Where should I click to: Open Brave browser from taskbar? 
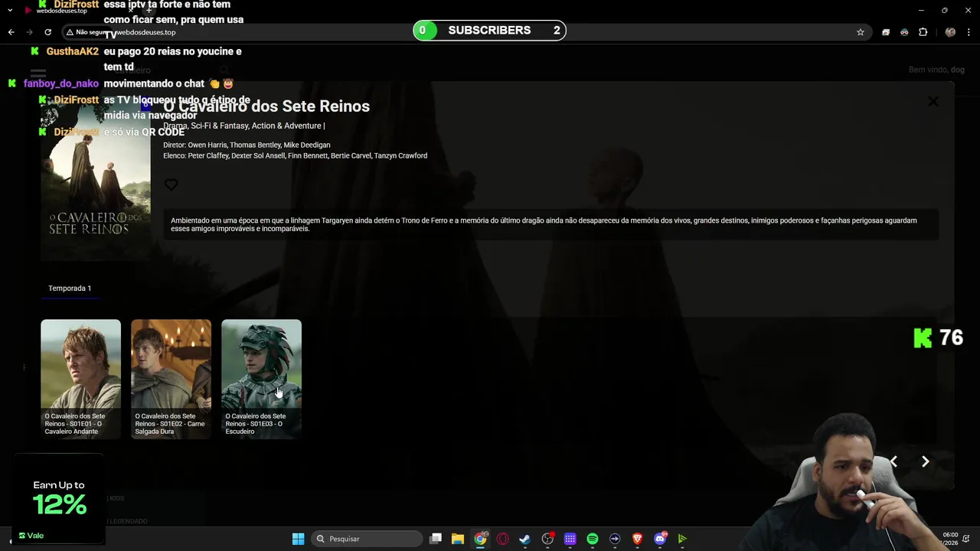(637, 539)
